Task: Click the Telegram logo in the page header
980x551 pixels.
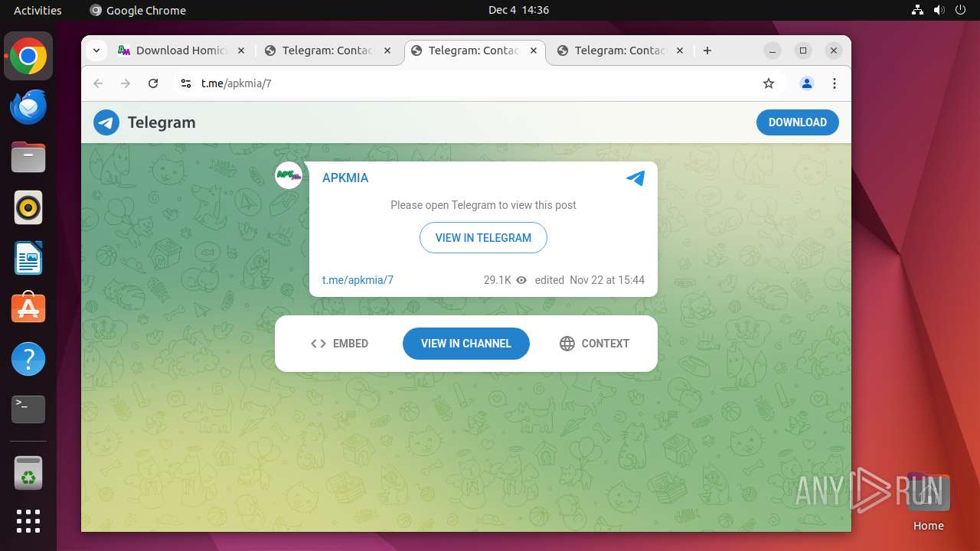Action: pyautogui.click(x=106, y=122)
